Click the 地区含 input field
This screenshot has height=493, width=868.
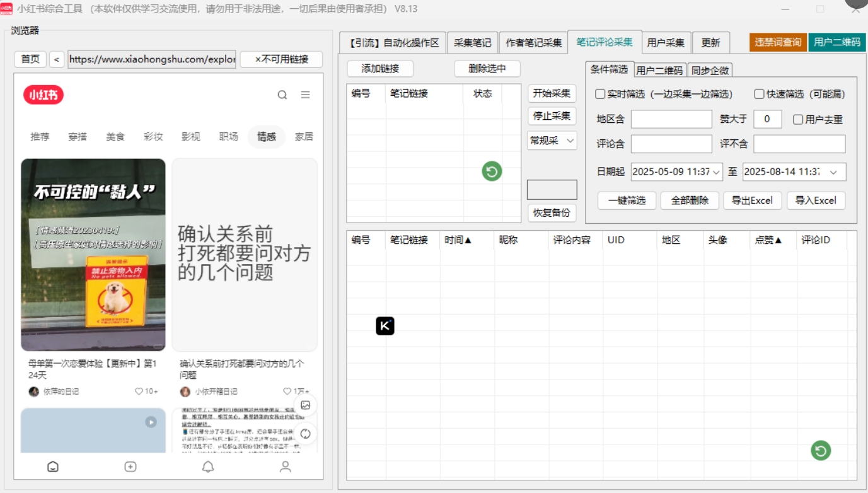click(671, 119)
